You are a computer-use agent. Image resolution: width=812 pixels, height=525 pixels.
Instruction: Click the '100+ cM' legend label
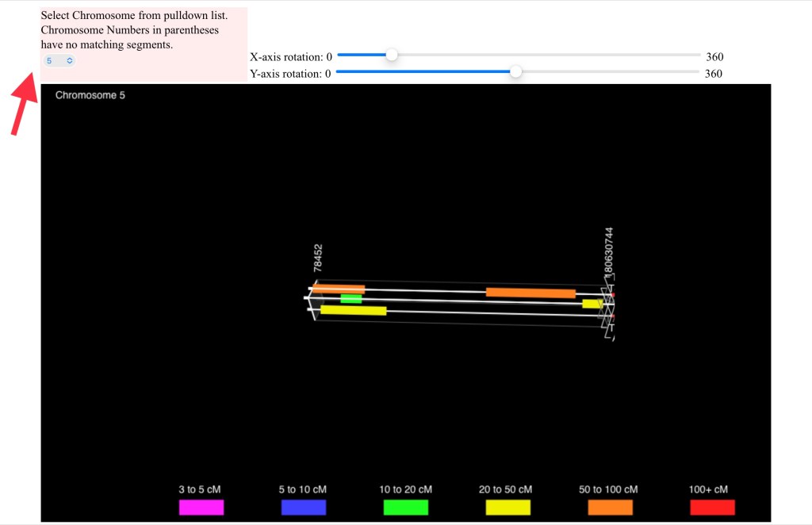pyautogui.click(x=708, y=489)
